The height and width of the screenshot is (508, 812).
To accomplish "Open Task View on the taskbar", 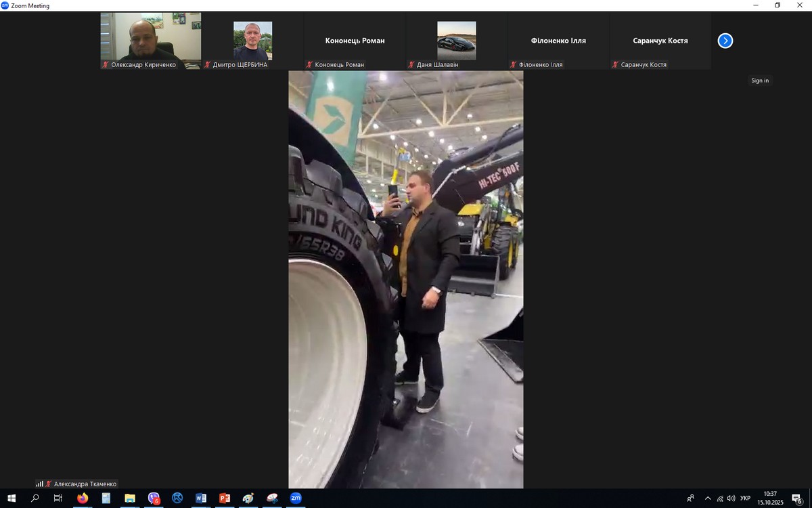I will (58, 499).
